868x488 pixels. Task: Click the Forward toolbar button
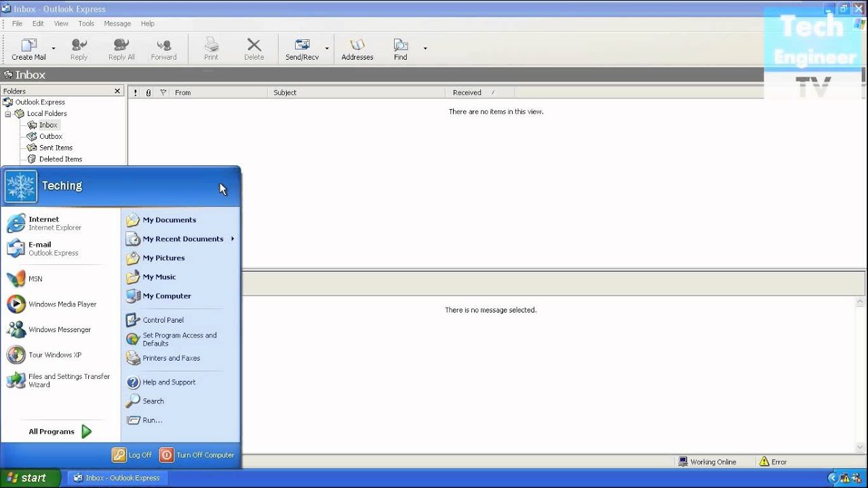tap(163, 49)
